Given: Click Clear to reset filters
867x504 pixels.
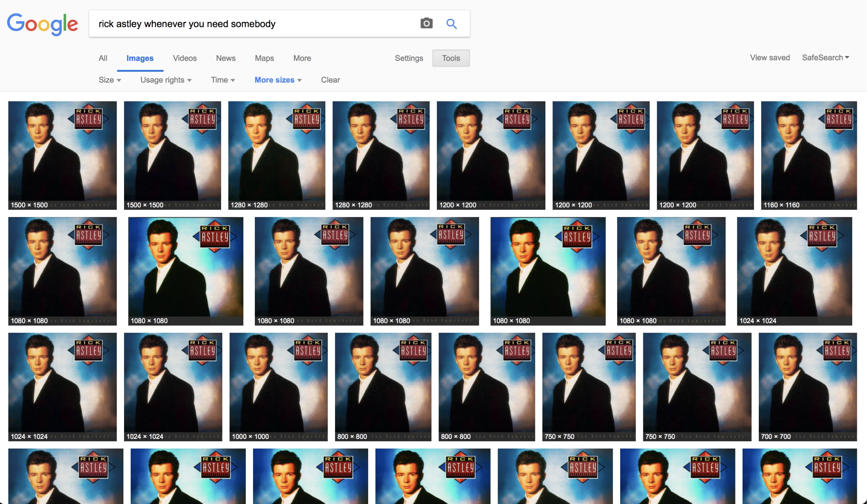Looking at the screenshot, I should [330, 80].
